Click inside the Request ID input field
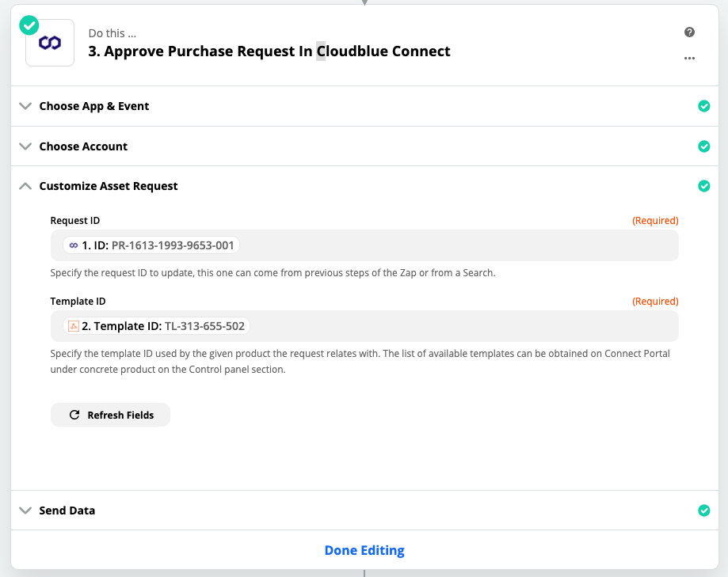The width and height of the screenshot is (728, 577). point(364,245)
